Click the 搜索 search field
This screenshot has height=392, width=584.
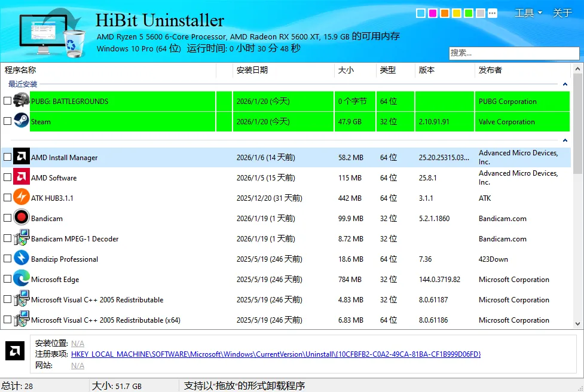pyautogui.click(x=514, y=53)
